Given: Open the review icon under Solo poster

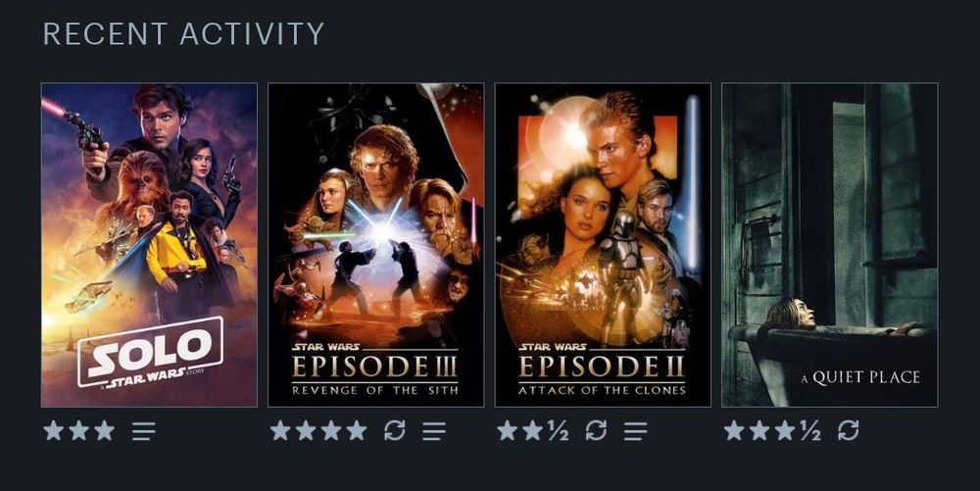Looking at the screenshot, I should [x=144, y=430].
